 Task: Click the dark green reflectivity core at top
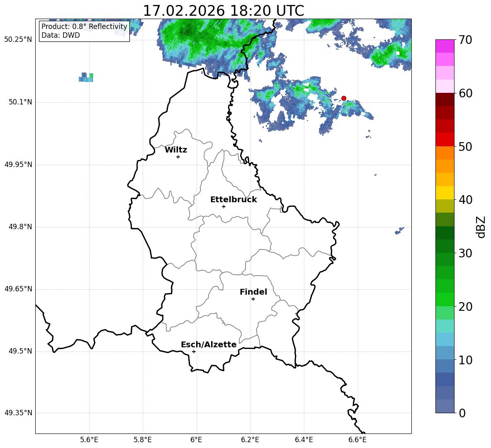(x=188, y=31)
